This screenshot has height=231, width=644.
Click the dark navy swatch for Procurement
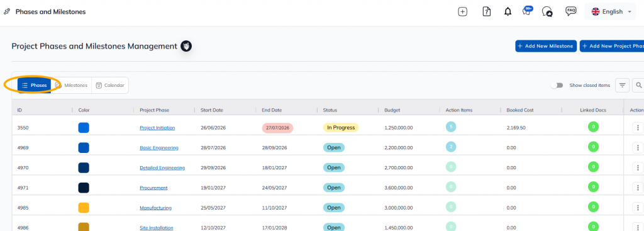pos(84,188)
